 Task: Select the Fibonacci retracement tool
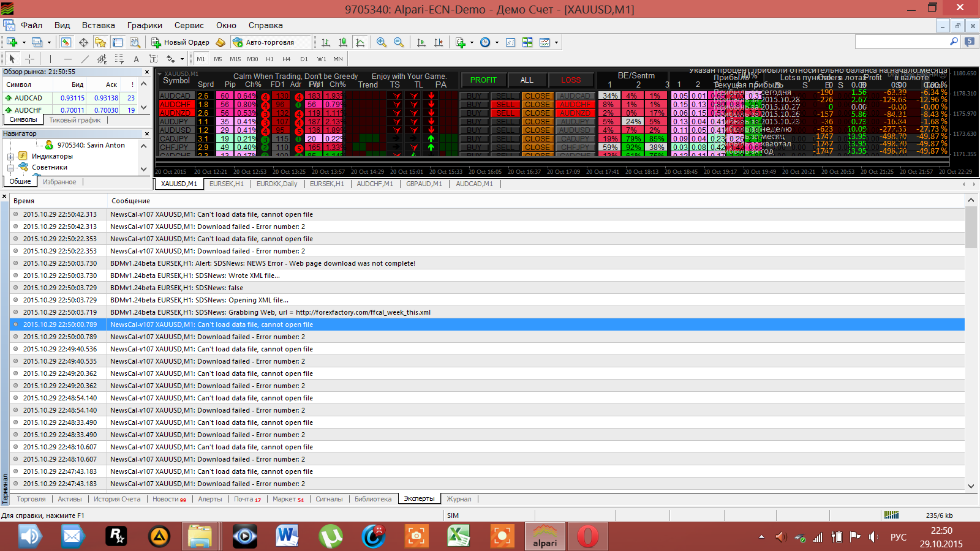click(119, 59)
